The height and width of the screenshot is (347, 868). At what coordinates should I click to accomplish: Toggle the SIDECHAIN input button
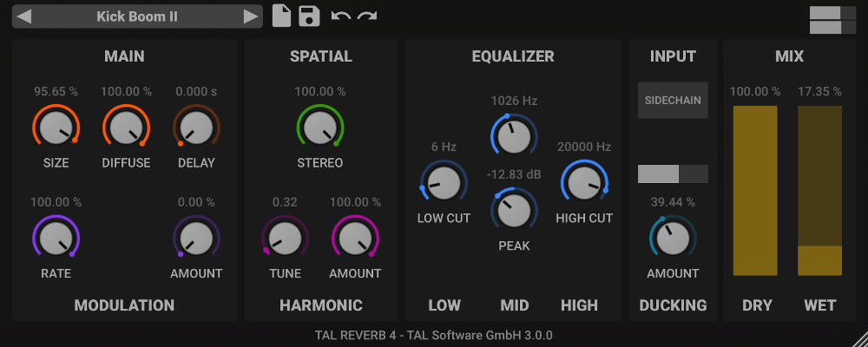[673, 101]
